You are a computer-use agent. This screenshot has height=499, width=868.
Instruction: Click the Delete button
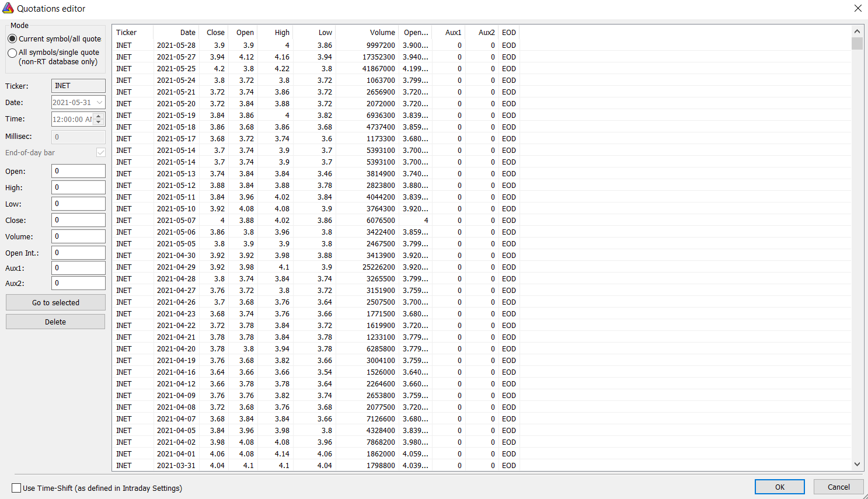(x=55, y=322)
